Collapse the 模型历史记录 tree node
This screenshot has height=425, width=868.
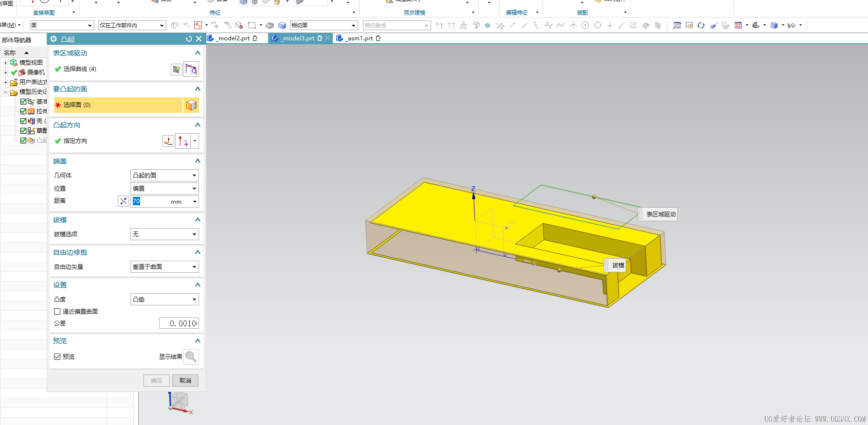(6, 92)
